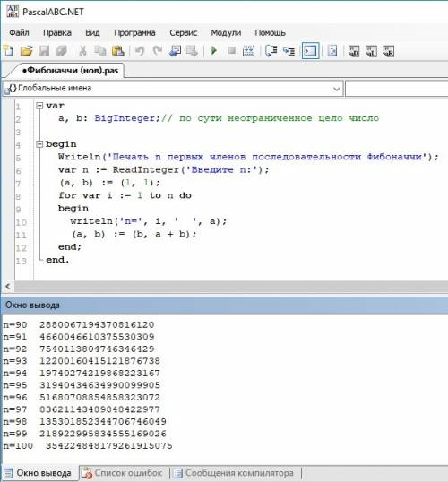Run the program with green arrow

(x=214, y=50)
